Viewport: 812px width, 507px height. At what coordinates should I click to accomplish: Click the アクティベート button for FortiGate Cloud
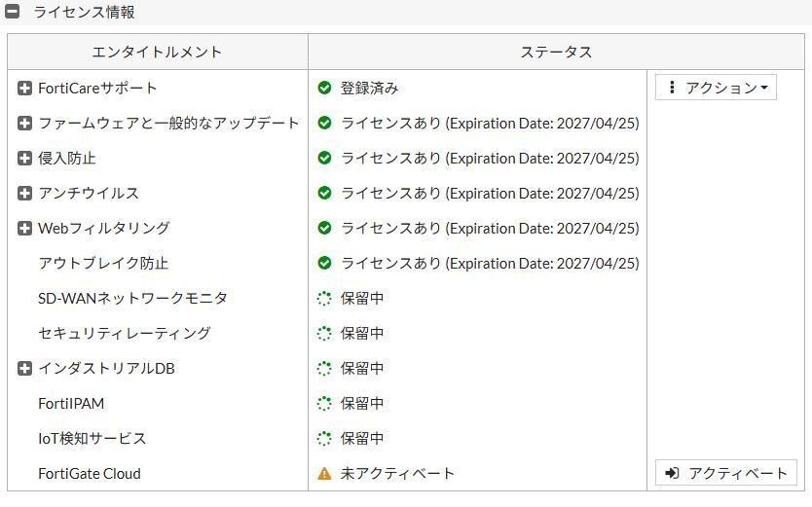726,473
